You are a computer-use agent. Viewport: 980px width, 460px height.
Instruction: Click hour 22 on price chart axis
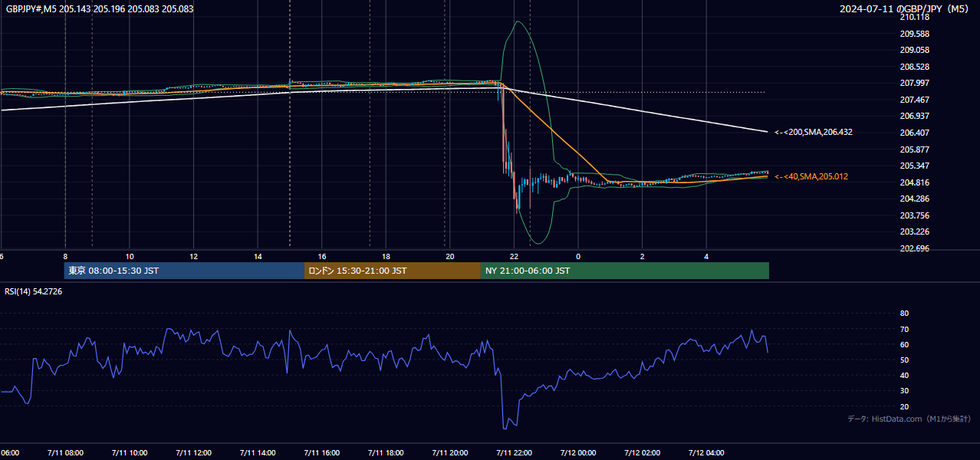[x=514, y=256]
